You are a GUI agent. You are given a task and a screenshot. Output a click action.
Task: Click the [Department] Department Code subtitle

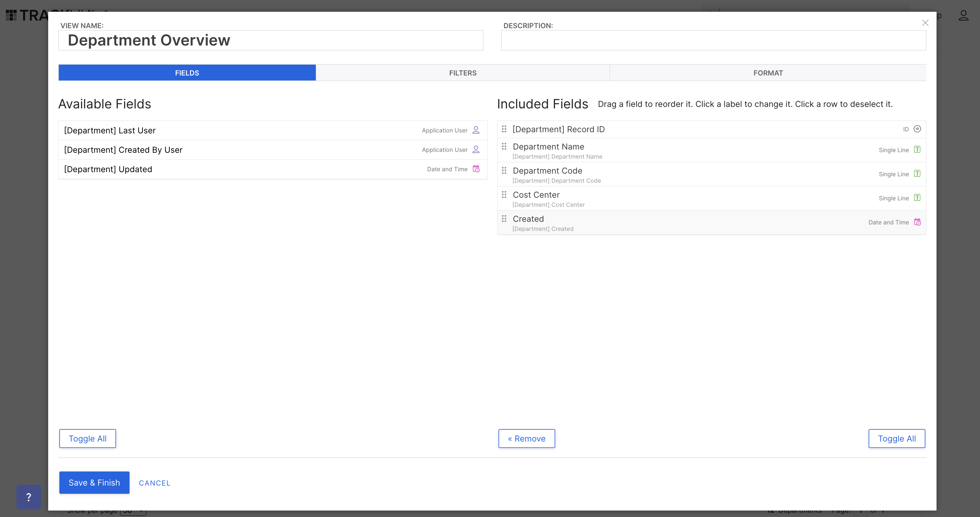point(557,180)
